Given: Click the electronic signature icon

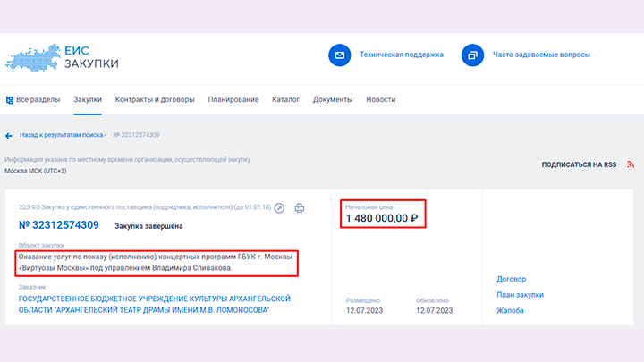Looking at the screenshot, I should point(279,208).
